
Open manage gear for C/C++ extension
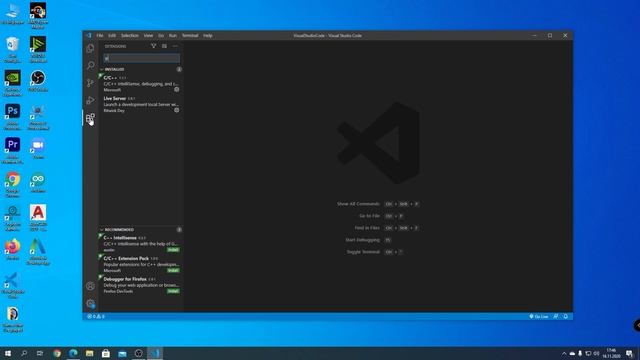[x=177, y=89]
